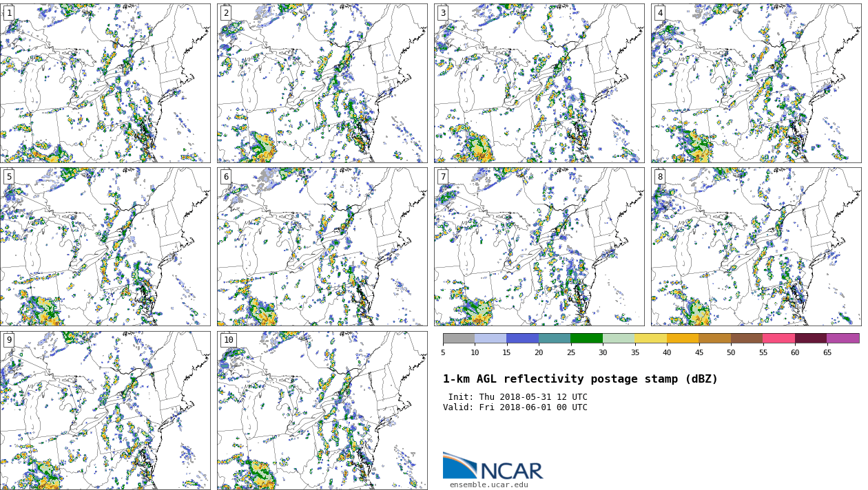Click the ensemble.ucar.edu text
This screenshot has width=868, height=490.
[489, 485]
